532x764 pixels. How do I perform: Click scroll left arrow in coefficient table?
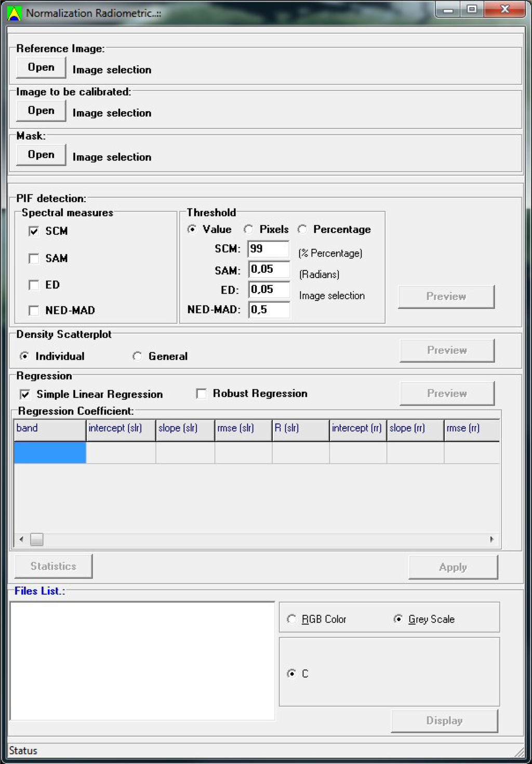pyautogui.click(x=21, y=539)
